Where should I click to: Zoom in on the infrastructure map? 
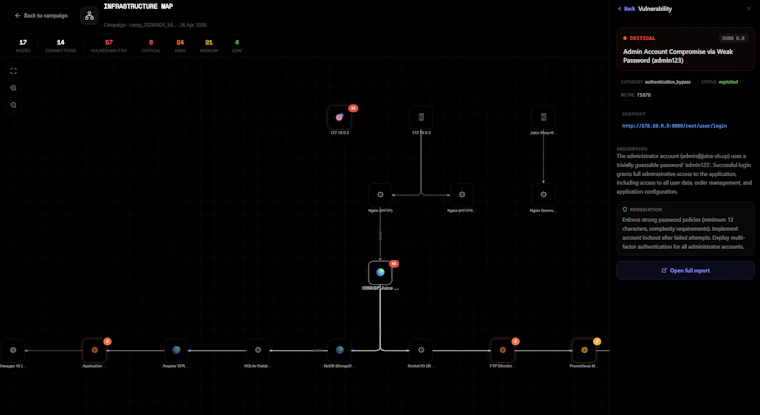14,88
